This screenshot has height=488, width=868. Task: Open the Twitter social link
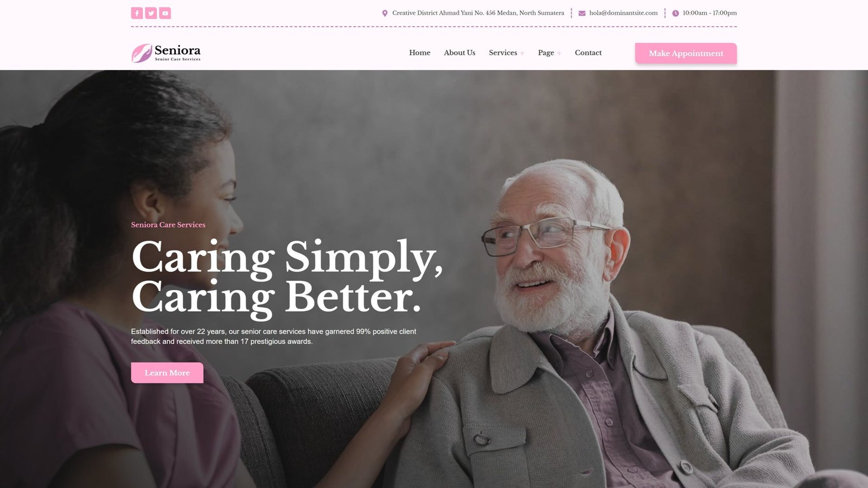(151, 13)
